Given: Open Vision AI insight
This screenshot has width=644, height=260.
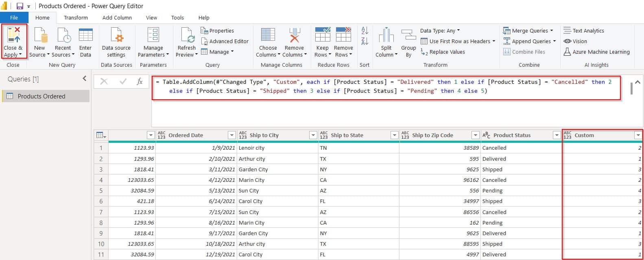Looking at the screenshot, I should (575, 41).
